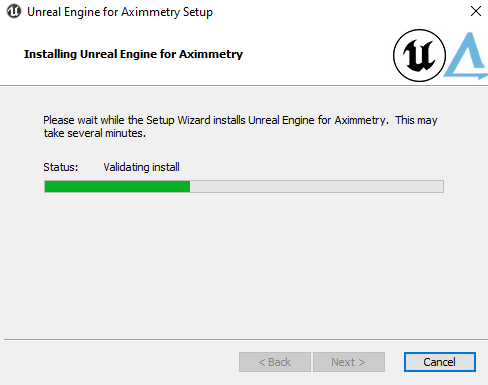Click the greyed-out Next button
The height and width of the screenshot is (385, 488).
pyautogui.click(x=349, y=362)
